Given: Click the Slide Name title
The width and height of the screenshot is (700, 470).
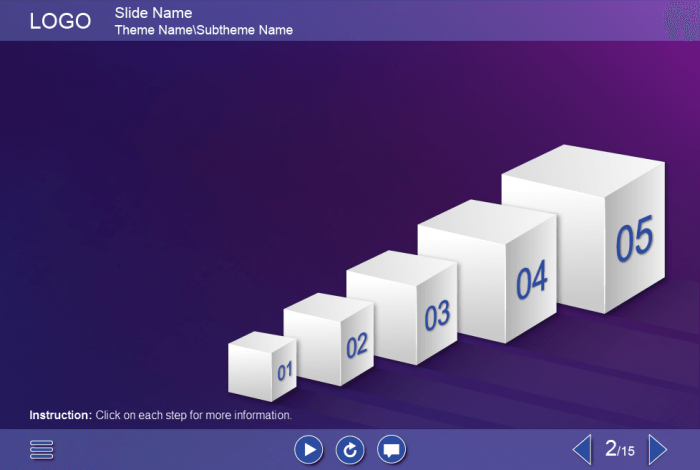Looking at the screenshot, I should [153, 13].
